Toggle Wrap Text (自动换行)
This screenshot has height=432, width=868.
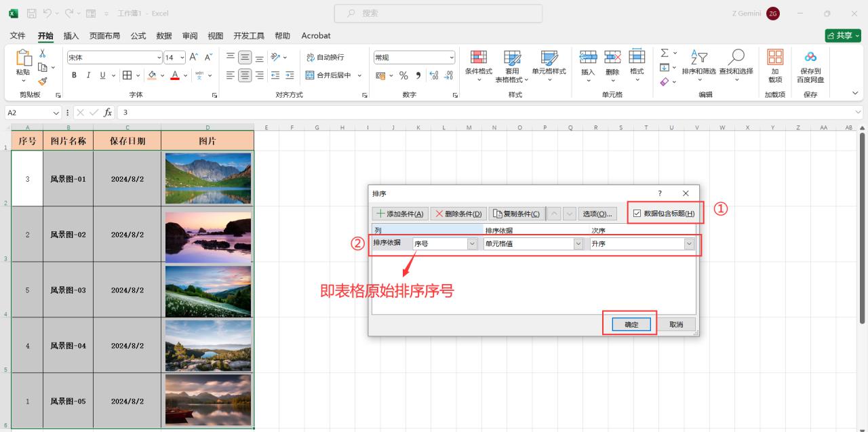pyautogui.click(x=325, y=58)
